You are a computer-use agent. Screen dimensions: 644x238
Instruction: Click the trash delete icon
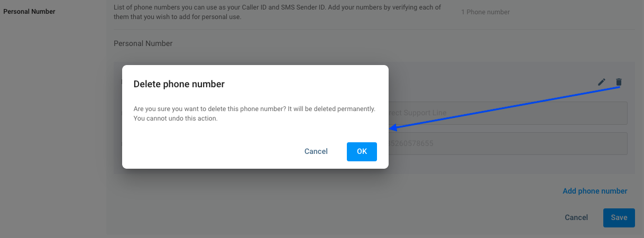[x=619, y=82]
